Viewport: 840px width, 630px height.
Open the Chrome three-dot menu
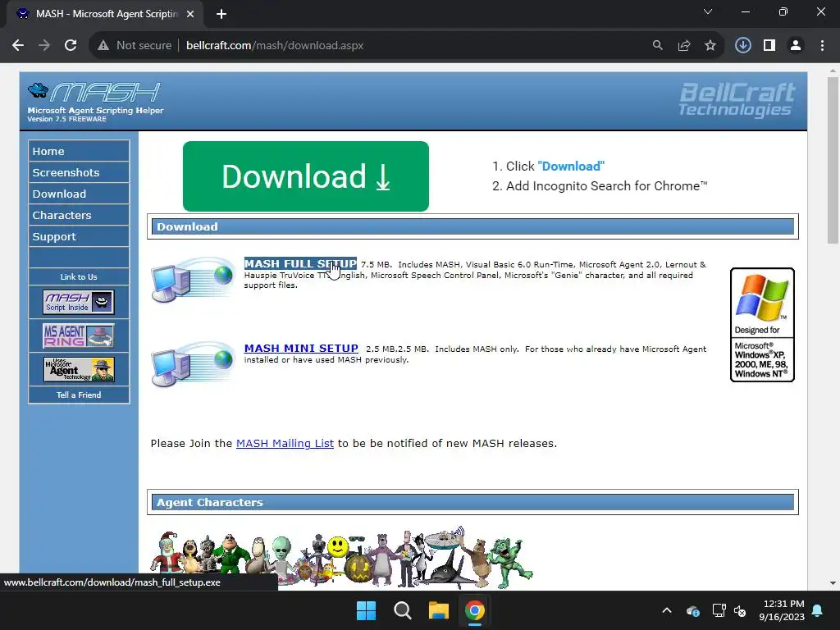point(822,46)
